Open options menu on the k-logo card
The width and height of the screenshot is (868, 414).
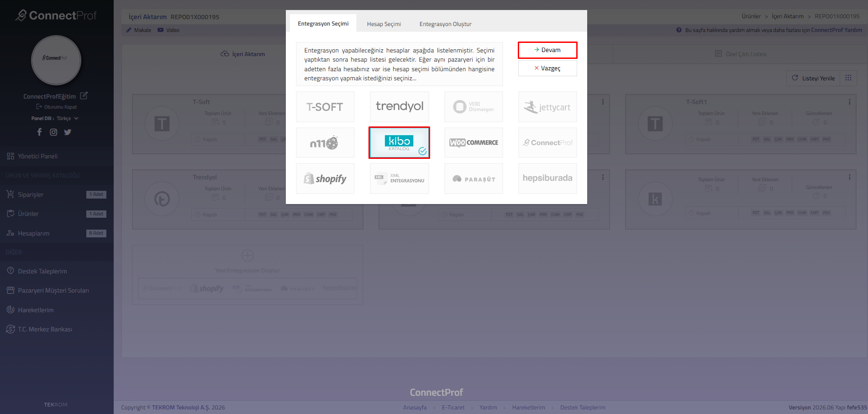[849, 177]
